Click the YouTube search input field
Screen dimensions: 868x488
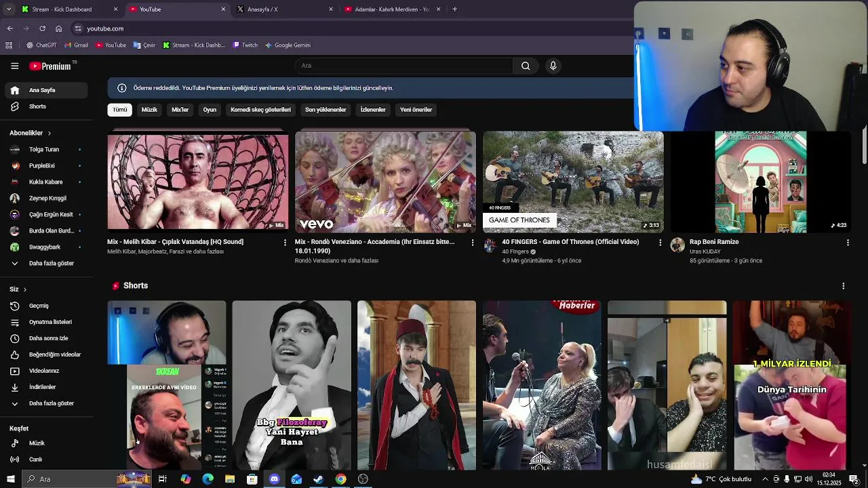click(x=404, y=66)
